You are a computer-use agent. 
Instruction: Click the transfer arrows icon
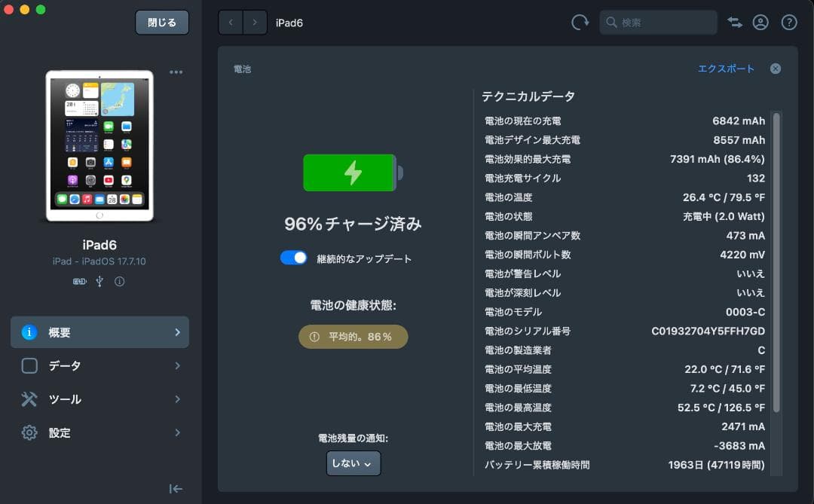click(x=735, y=23)
